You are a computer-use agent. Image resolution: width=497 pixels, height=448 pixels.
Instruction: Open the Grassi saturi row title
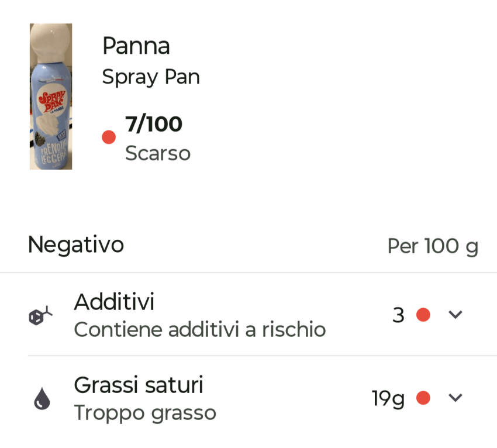click(x=139, y=385)
